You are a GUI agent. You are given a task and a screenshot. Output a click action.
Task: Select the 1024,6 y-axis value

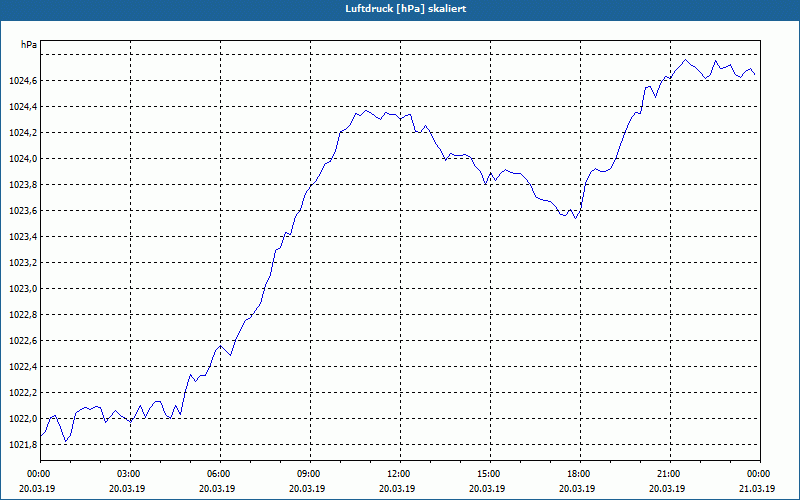23,81
